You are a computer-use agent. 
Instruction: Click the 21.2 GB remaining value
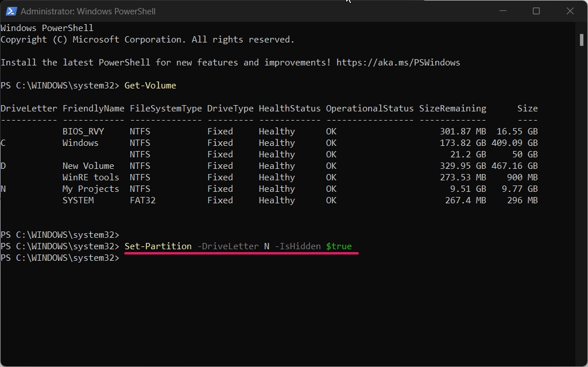[x=468, y=154]
